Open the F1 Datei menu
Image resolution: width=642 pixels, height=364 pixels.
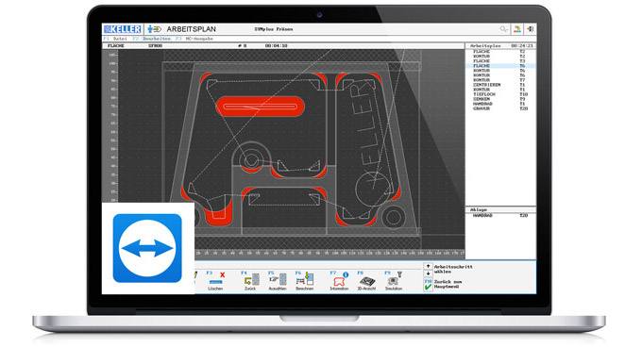116,39
